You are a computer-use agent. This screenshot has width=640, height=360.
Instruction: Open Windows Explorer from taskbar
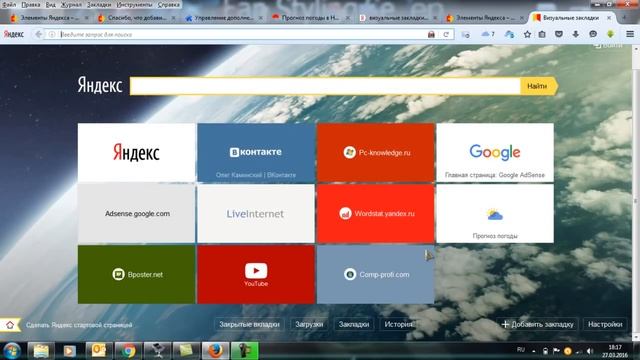(x=41, y=351)
